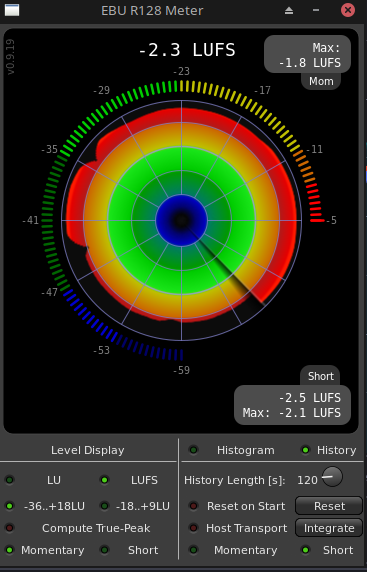The height and width of the screenshot is (572, 367).
Task: Toggle Reset on Start option
Action: click(x=237, y=506)
